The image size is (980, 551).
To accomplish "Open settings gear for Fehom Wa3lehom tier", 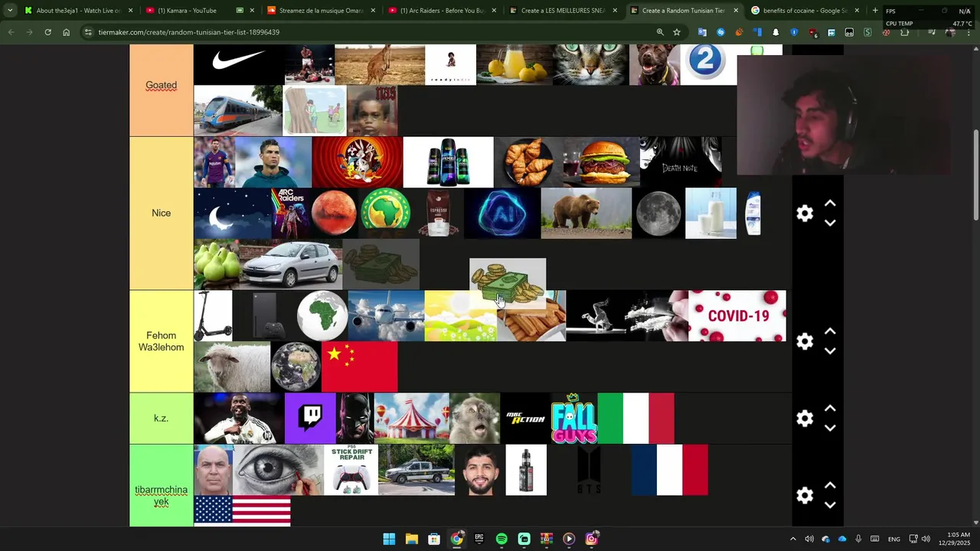I will pos(804,341).
